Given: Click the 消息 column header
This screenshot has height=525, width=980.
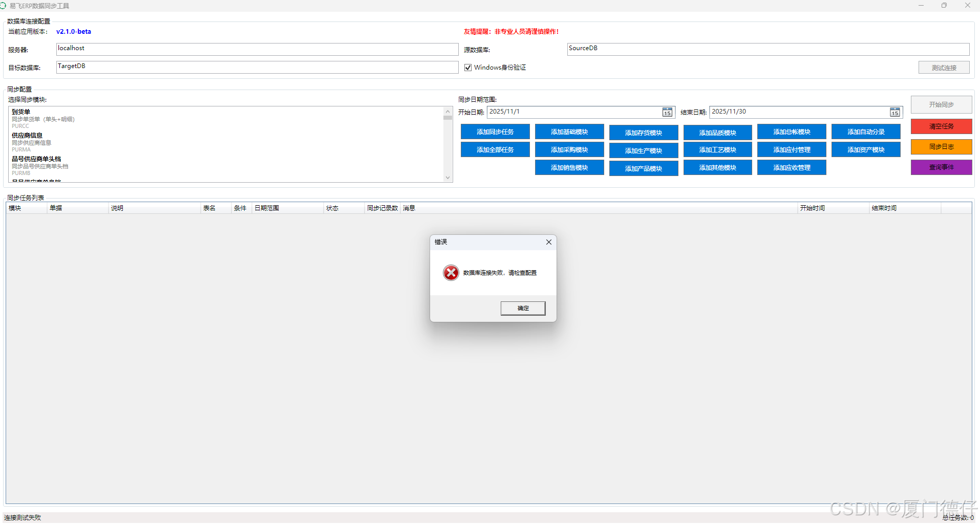Looking at the screenshot, I should [x=599, y=208].
